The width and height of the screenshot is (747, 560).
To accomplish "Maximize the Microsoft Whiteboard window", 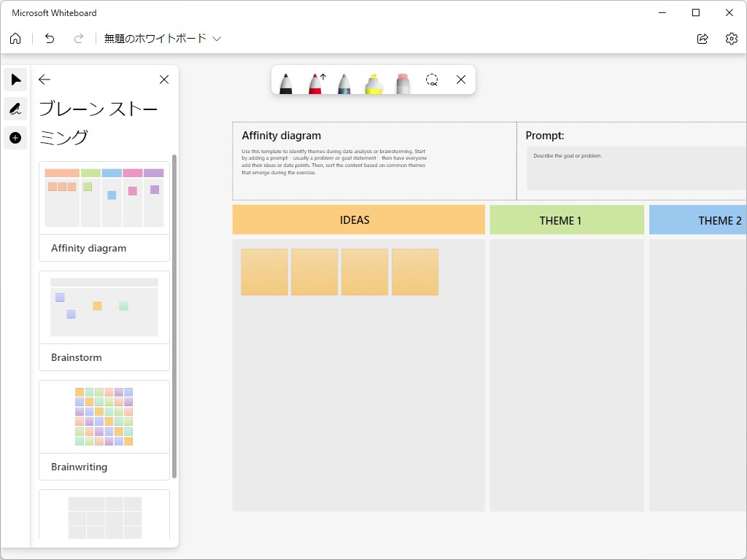I will click(695, 13).
